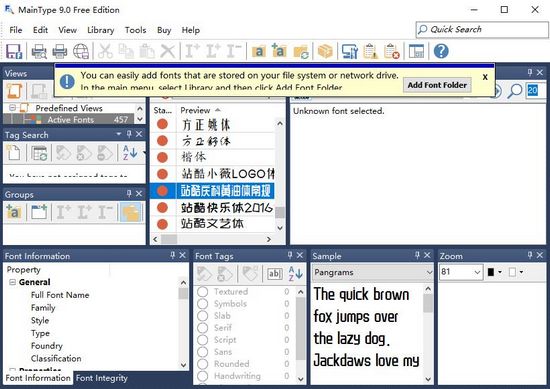550x389 pixels.
Task: Click the Paste icon in the toolbar
Action: coord(147,51)
